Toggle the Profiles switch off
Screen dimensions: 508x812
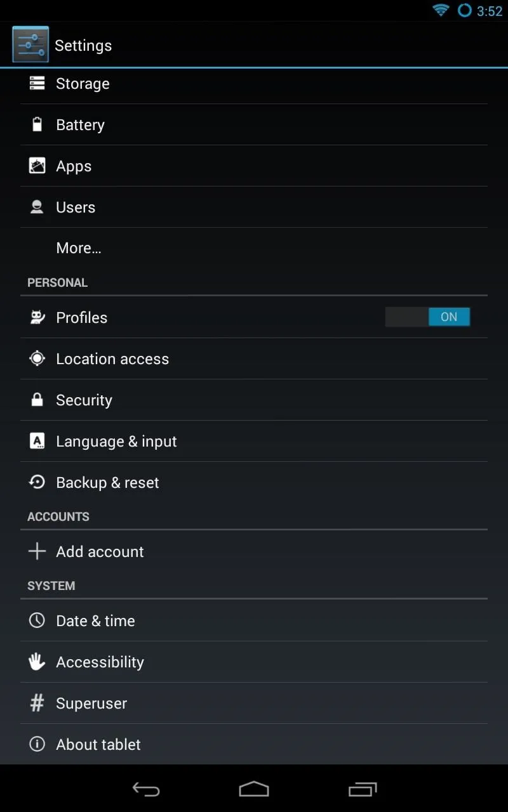pos(427,317)
